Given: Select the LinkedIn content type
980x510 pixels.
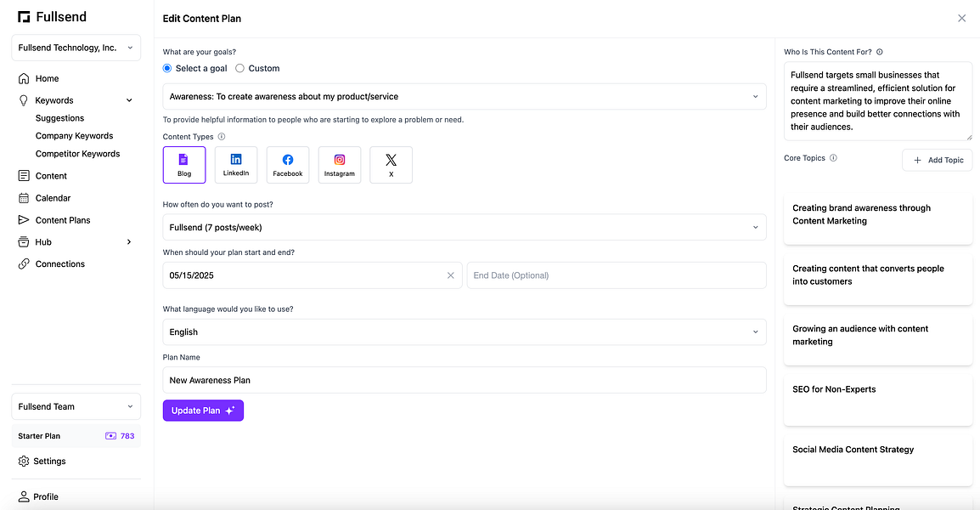Looking at the screenshot, I should [236, 165].
